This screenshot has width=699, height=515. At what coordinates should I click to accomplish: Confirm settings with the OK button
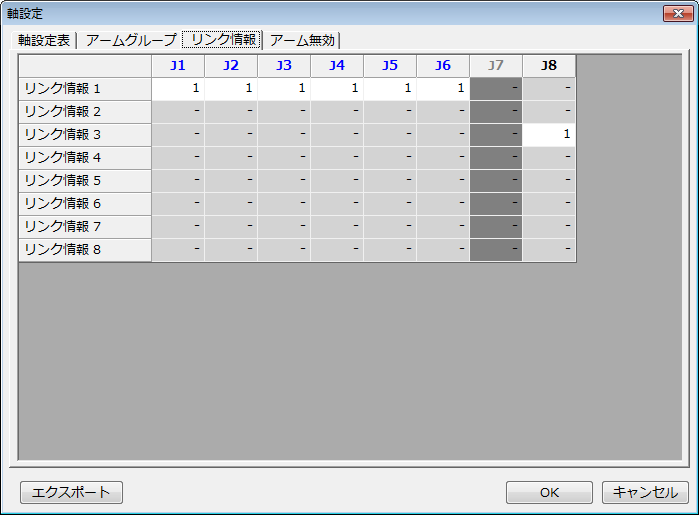[x=549, y=492]
